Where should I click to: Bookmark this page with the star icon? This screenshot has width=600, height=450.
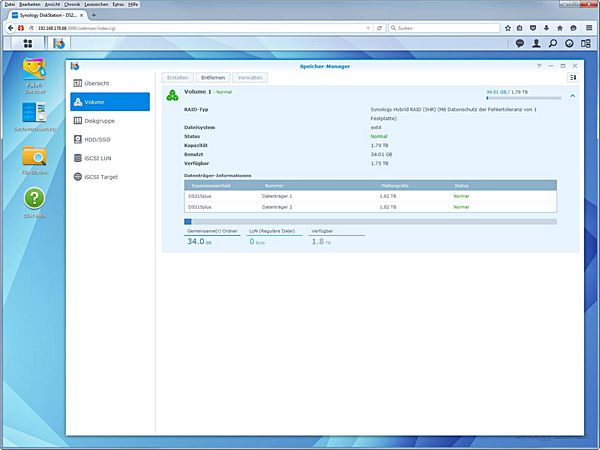tap(507, 28)
